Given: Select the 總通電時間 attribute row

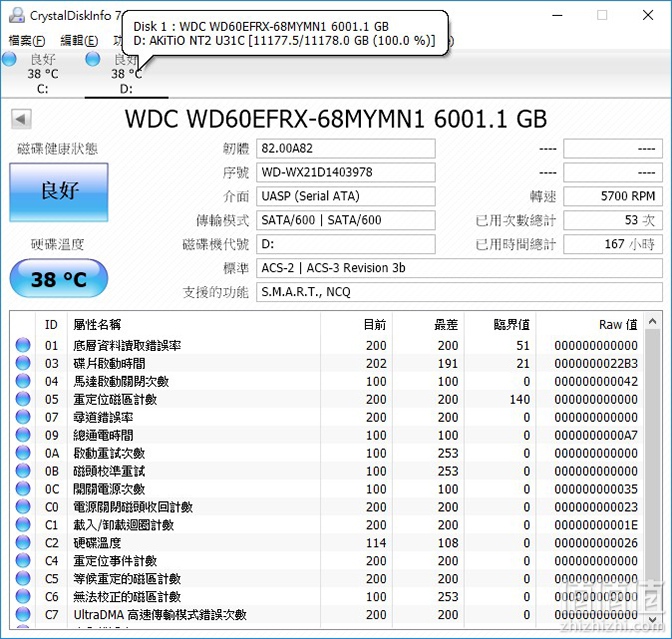Looking at the screenshot, I should coord(327,435).
